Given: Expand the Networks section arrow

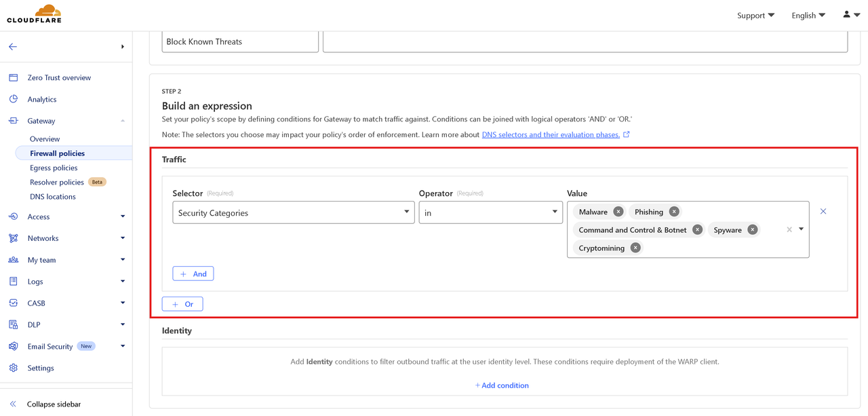Looking at the screenshot, I should point(123,238).
